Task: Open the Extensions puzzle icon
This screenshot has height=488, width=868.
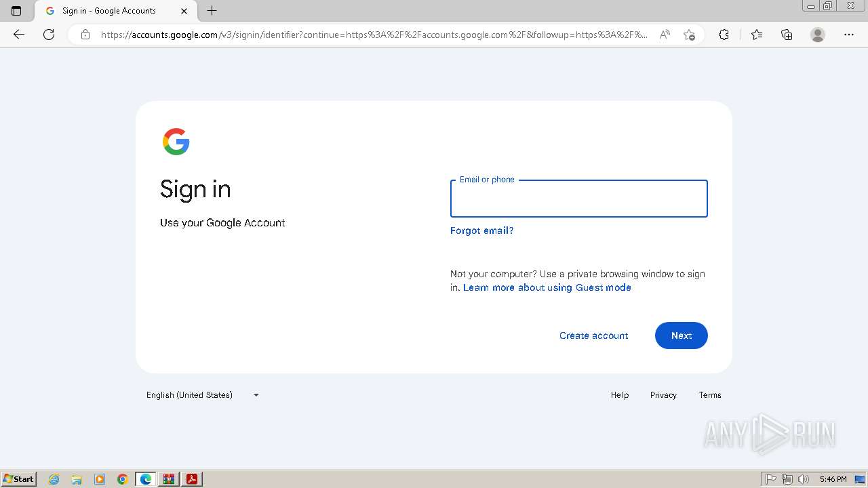Action: coord(724,35)
